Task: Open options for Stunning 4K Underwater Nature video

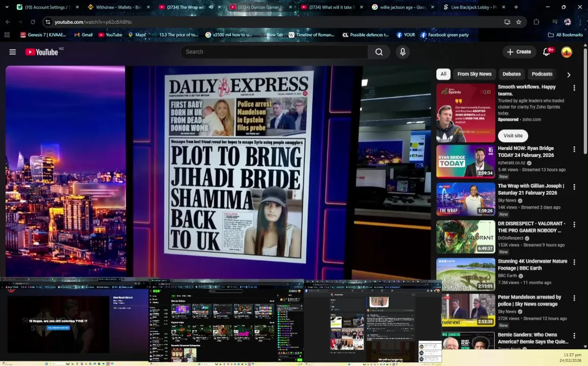Action: point(574,262)
